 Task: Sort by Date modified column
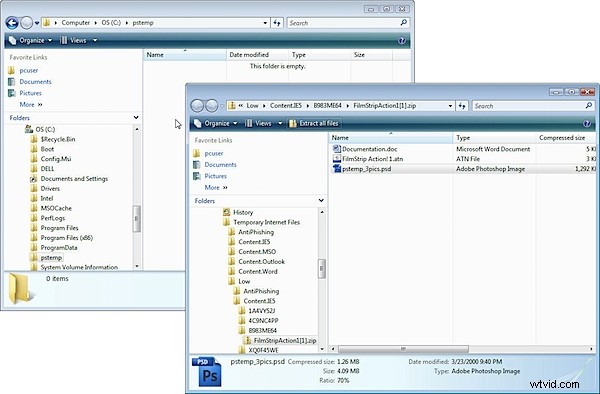click(257, 55)
